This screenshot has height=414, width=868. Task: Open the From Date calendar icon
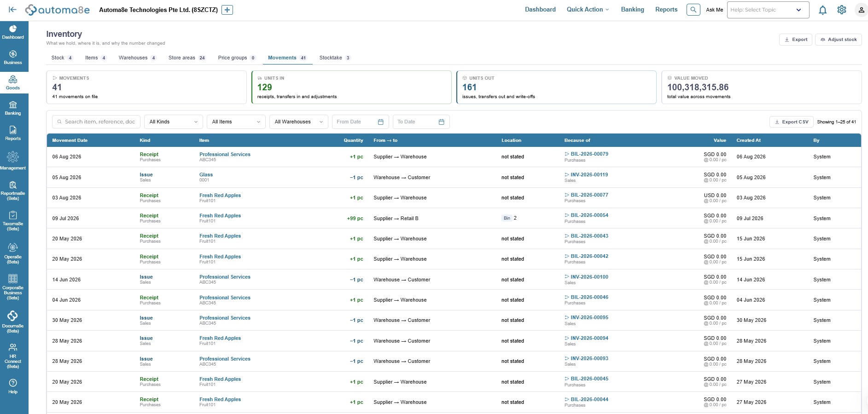(x=380, y=122)
